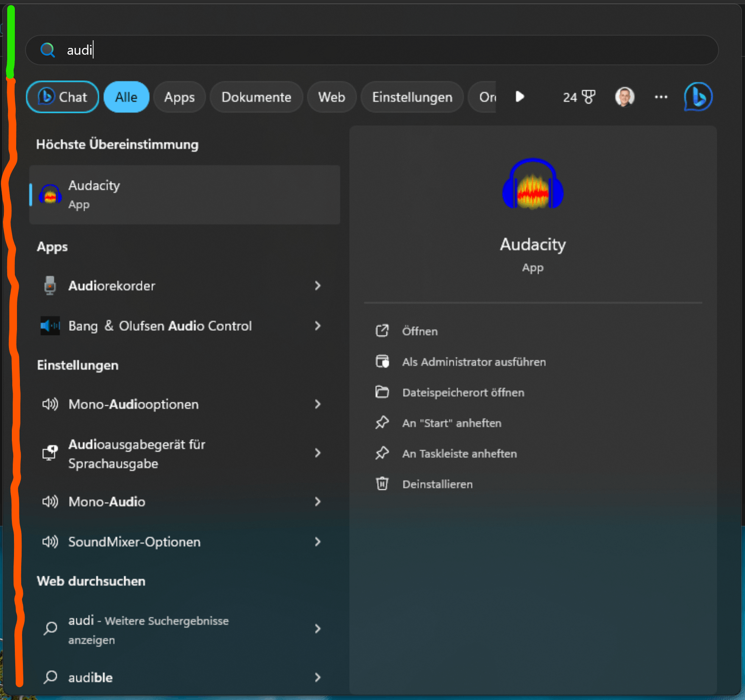Expand the Mono-Audio chevron
Image resolution: width=745 pixels, height=700 pixels.
[x=318, y=502]
